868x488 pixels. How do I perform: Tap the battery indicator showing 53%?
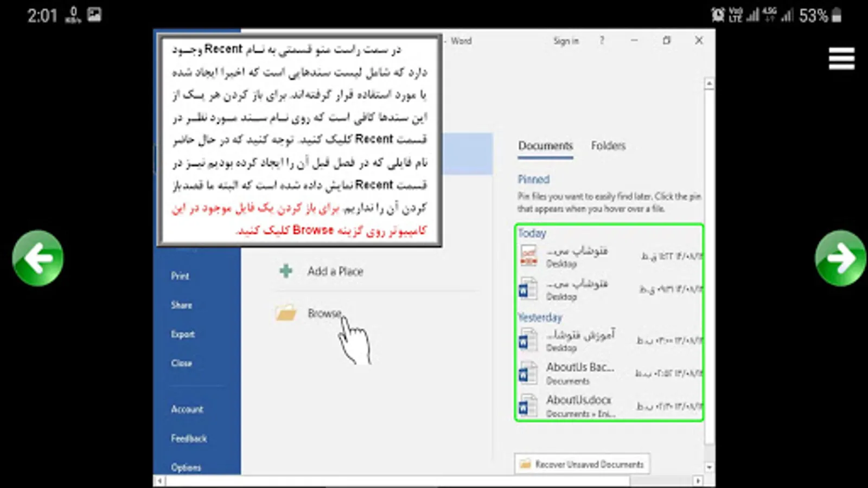click(x=820, y=15)
